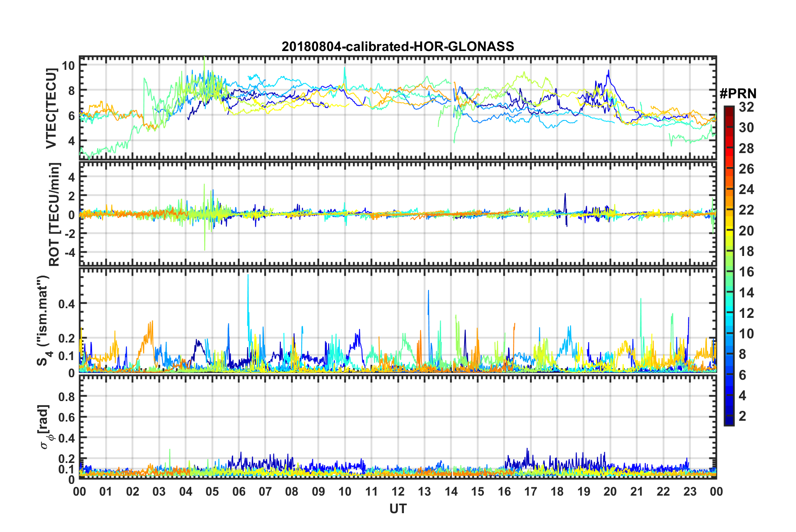This screenshot has width=796, height=532.
Task: Pick colorbar tick label "20"
Action: [746, 231]
